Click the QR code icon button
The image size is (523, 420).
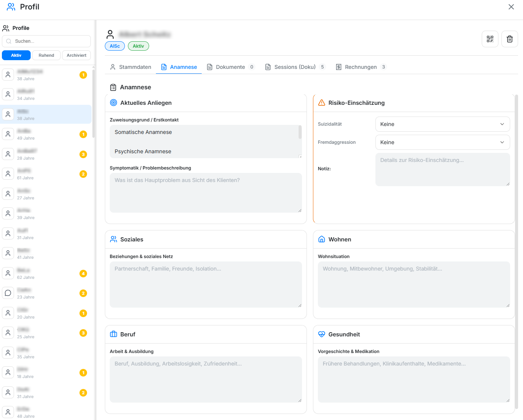click(x=490, y=39)
